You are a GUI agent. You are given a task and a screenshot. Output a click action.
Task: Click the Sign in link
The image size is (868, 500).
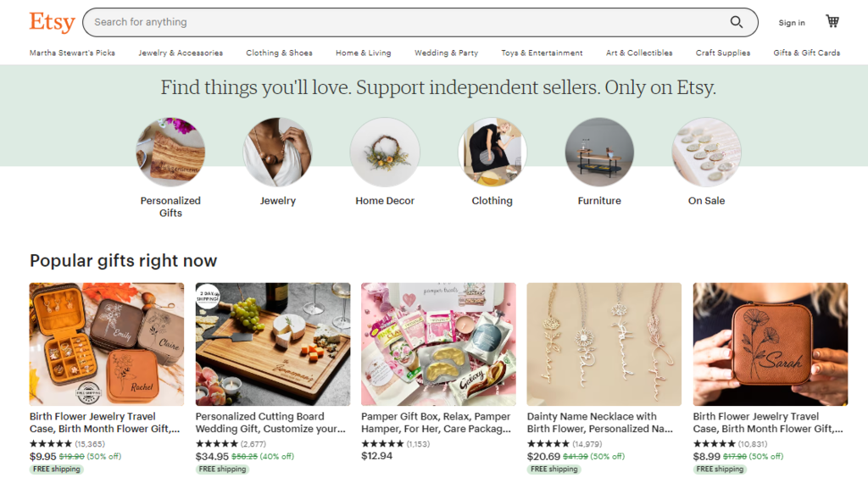[x=791, y=23]
